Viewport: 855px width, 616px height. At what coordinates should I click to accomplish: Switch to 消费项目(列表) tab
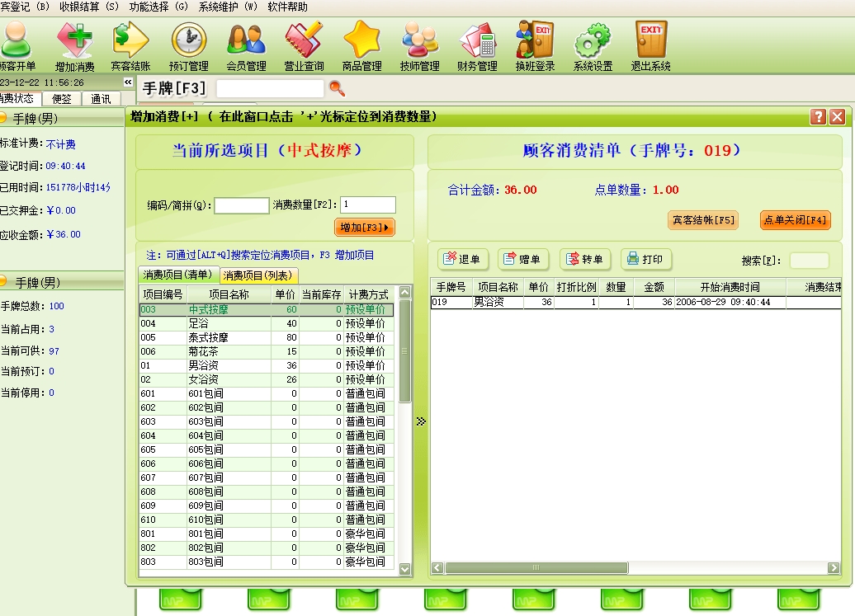click(x=257, y=275)
